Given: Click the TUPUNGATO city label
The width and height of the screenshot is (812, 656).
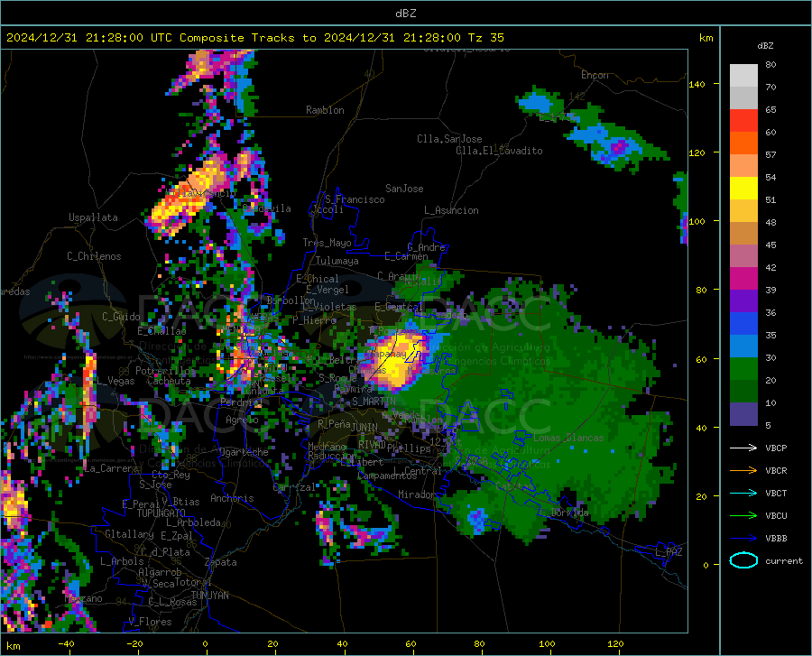Looking at the screenshot, I should click(x=161, y=513).
